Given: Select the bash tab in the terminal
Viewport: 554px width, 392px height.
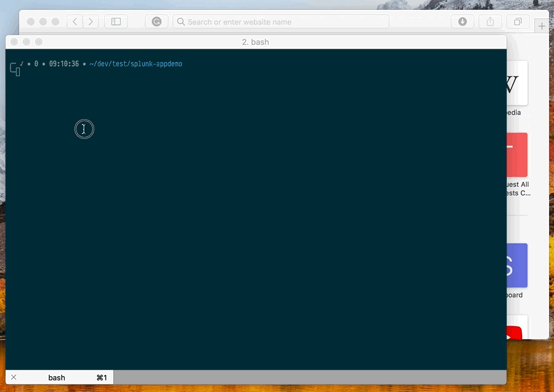Looking at the screenshot, I should tap(60, 377).
